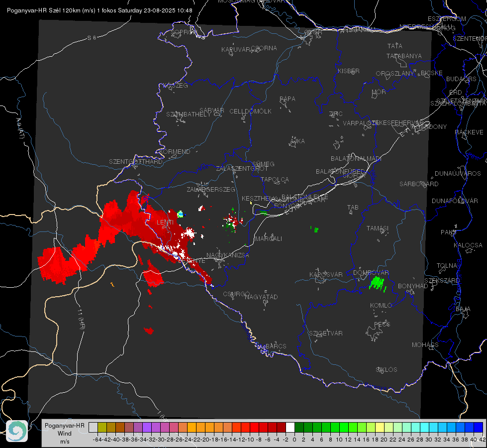The image size is (487, 448).
Task: Click the SZIGETVAR city label
Action: point(325,334)
